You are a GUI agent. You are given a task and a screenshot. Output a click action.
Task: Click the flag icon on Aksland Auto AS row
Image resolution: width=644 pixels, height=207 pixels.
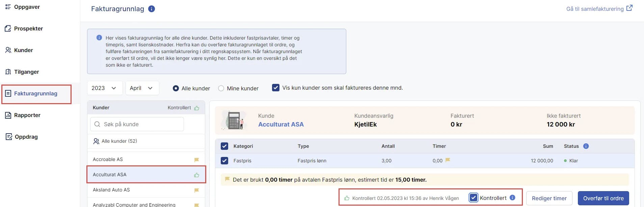196,190
